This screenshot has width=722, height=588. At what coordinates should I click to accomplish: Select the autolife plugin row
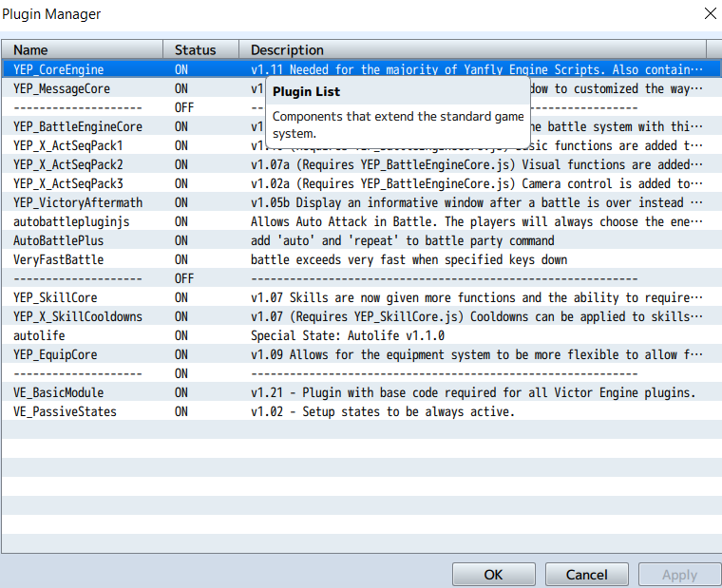[x=361, y=335]
